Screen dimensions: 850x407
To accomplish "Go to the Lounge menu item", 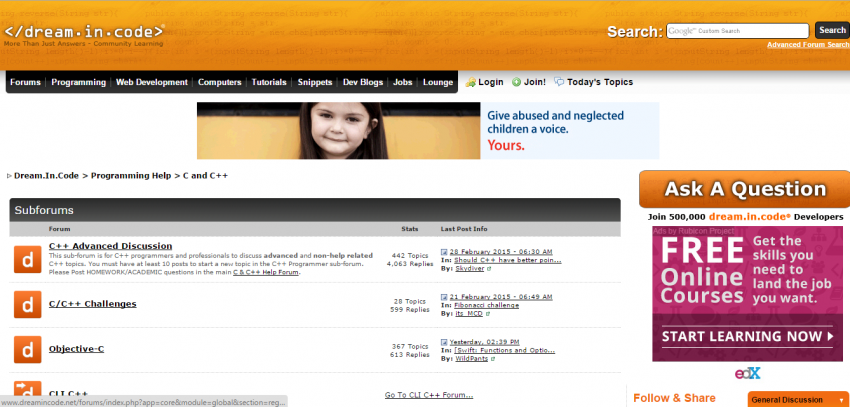I will tap(438, 82).
